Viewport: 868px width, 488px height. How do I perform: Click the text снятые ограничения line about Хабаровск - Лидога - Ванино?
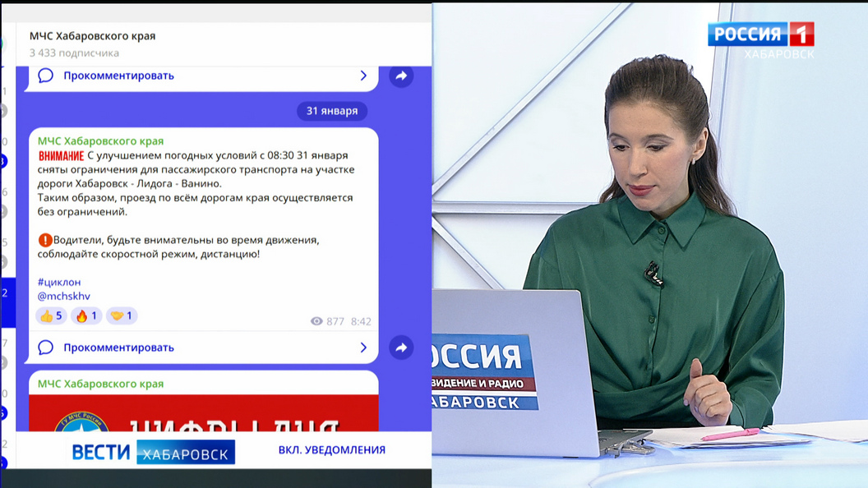click(x=196, y=177)
